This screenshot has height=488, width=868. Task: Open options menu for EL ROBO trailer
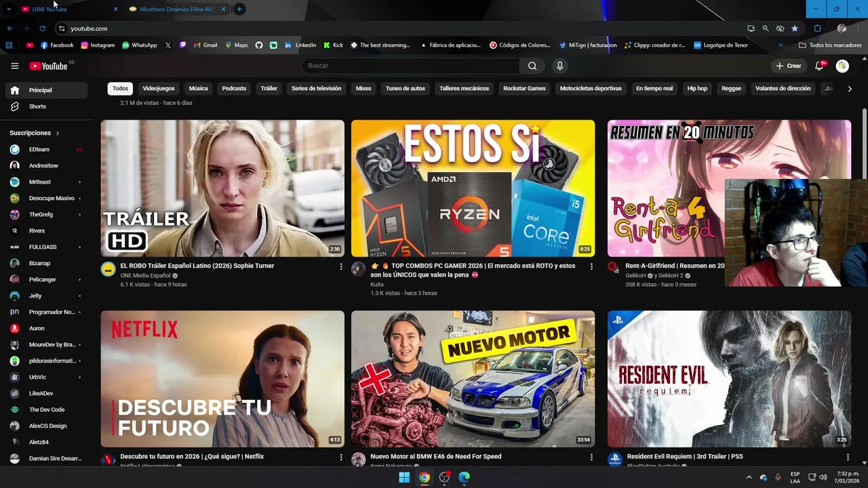pos(341,267)
